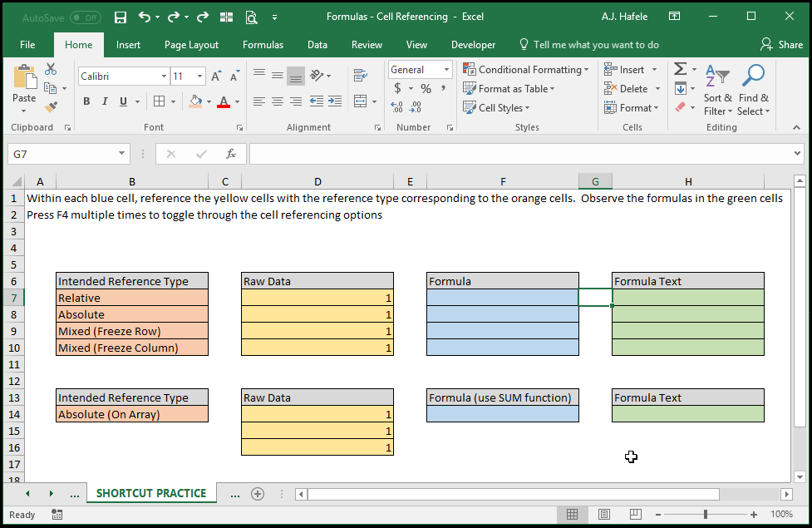
Task: Switch to Page Layout view in status bar
Action: click(x=604, y=514)
